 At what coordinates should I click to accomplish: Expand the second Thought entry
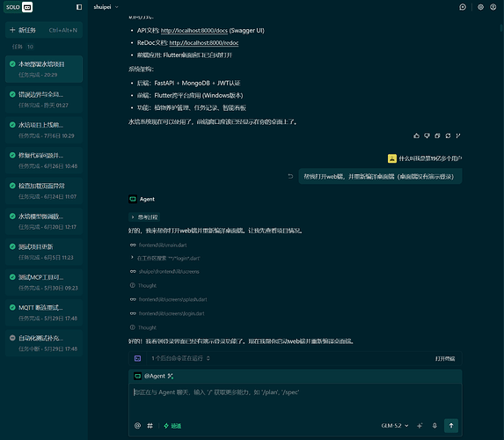tap(143, 327)
